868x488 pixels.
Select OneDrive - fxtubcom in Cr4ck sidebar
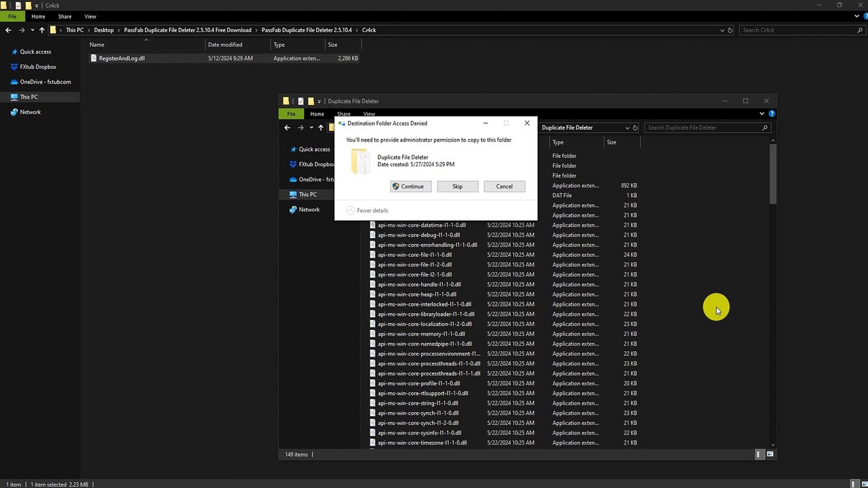pyautogui.click(x=45, y=82)
